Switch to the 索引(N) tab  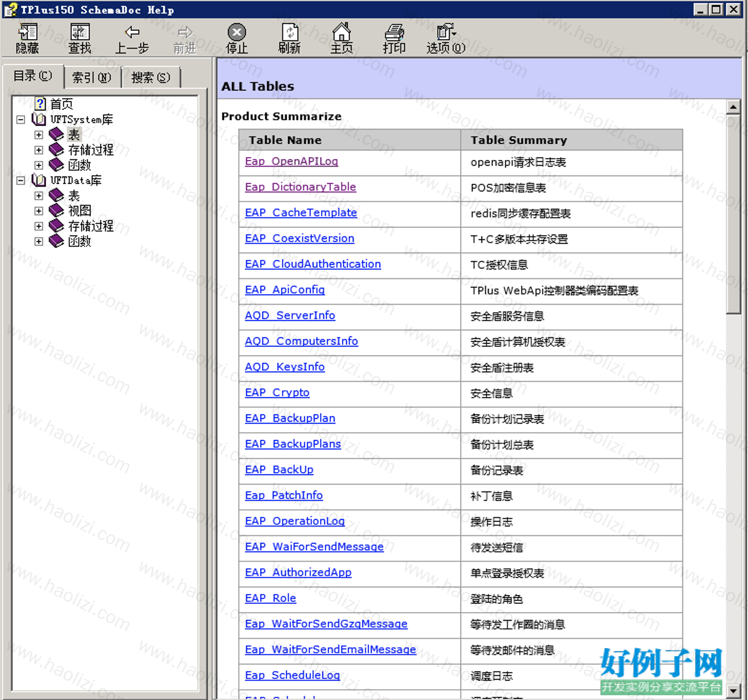coord(91,77)
